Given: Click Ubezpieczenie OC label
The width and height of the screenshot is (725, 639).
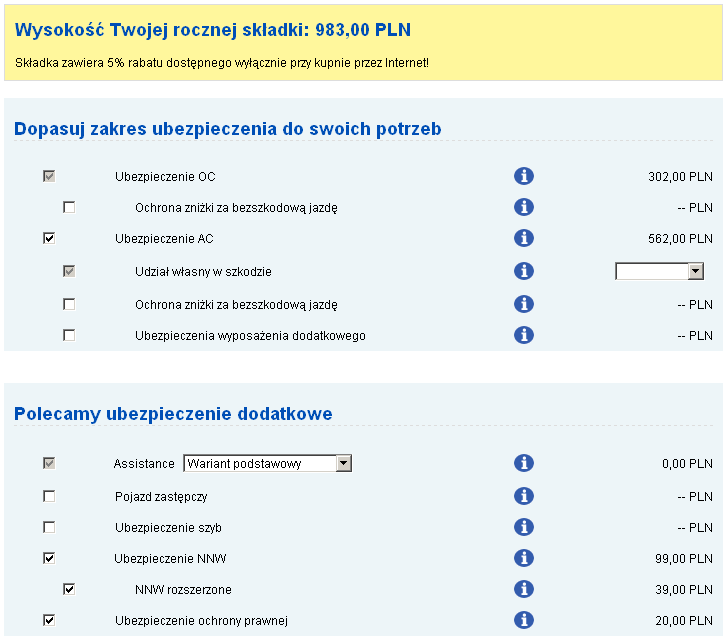Looking at the screenshot, I should [x=165, y=177].
